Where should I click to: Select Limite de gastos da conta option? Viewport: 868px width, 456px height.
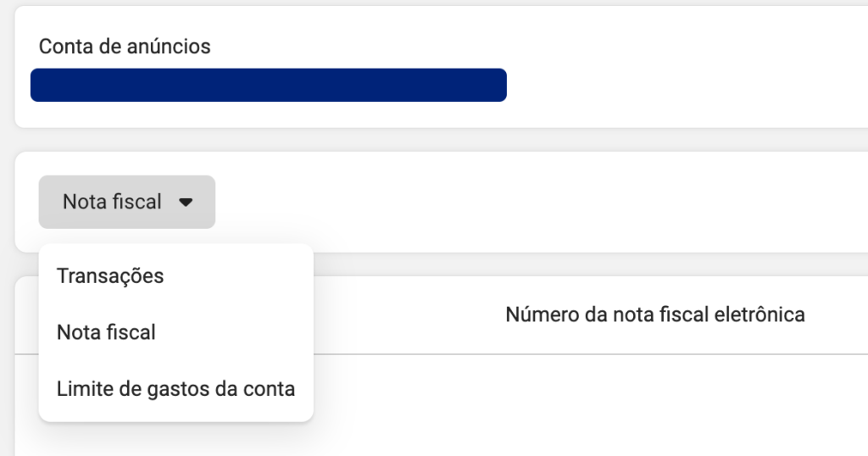pyautogui.click(x=175, y=389)
